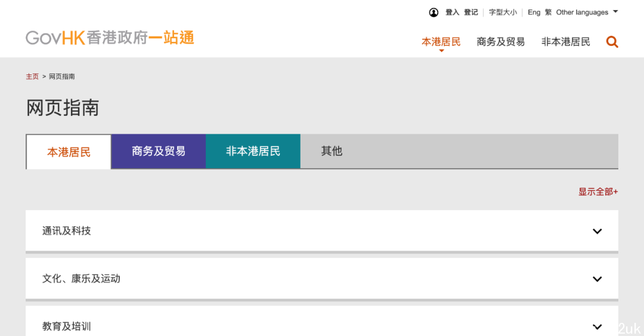Select the 本港居民 white tab

[x=69, y=152]
